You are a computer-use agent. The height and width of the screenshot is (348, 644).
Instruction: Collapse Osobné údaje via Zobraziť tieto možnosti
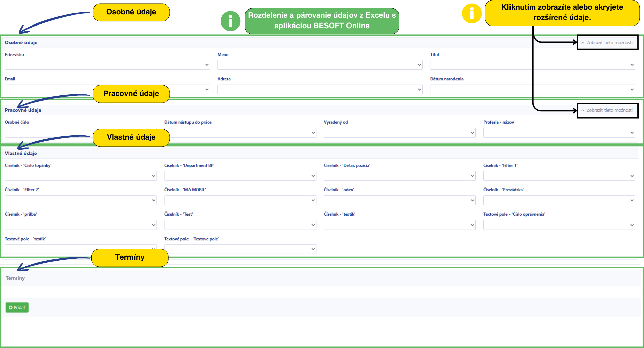pos(607,43)
